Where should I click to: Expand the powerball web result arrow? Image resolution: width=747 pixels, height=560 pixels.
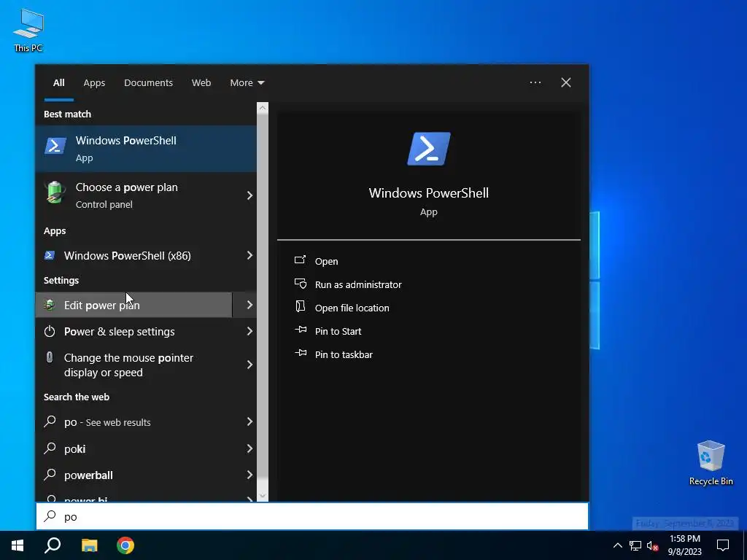[249, 474]
